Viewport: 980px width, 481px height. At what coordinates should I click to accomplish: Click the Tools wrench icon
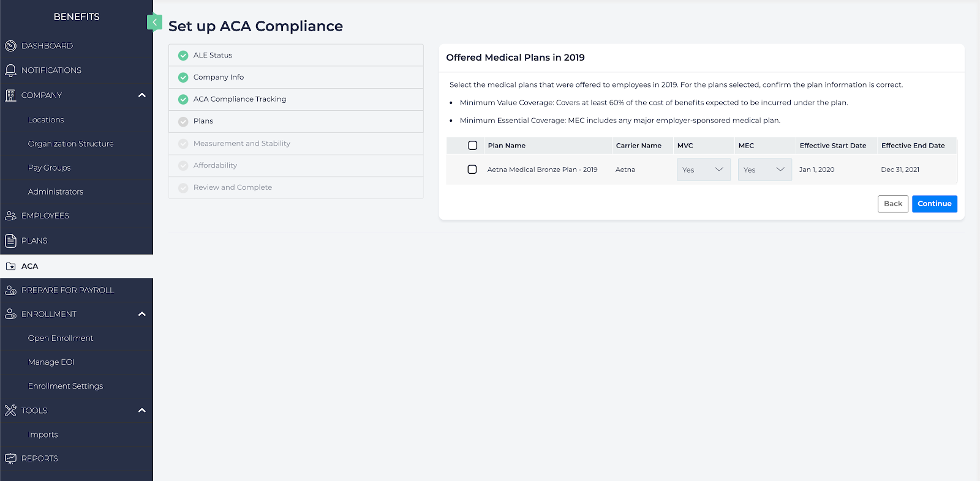click(x=10, y=411)
